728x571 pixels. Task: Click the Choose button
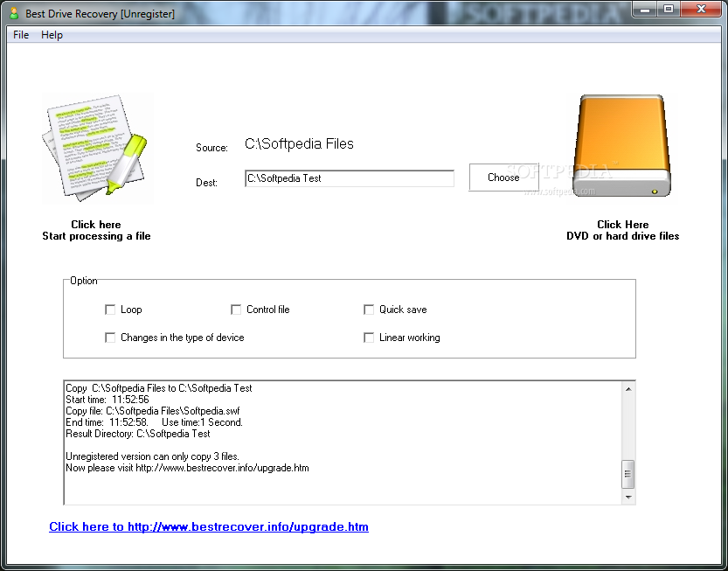[503, 177]
